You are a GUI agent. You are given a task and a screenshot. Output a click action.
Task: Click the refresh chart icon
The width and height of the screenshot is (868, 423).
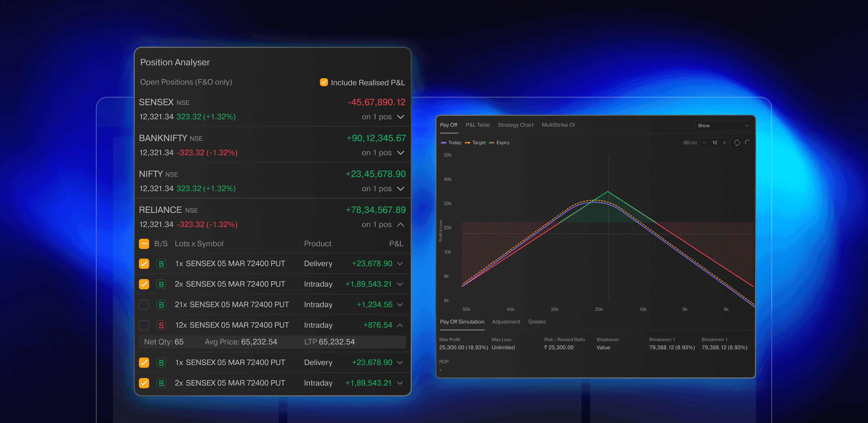[x=737, y=143]
